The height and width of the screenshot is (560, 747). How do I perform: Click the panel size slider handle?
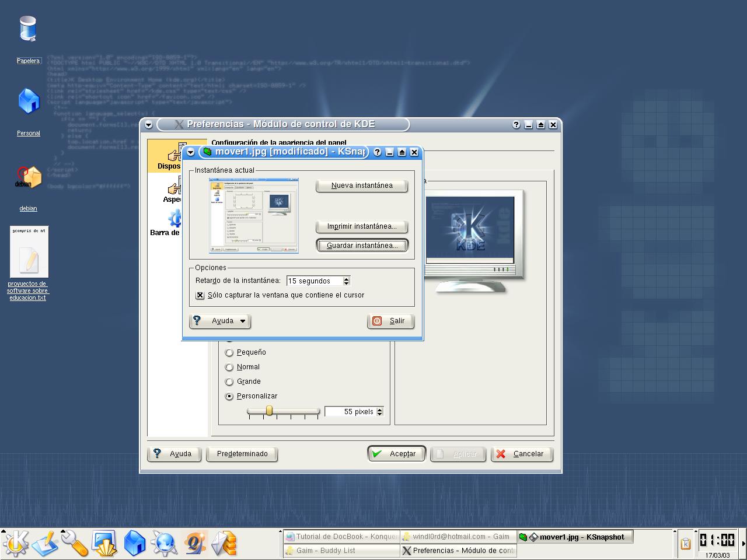click(x=269, y=411)
